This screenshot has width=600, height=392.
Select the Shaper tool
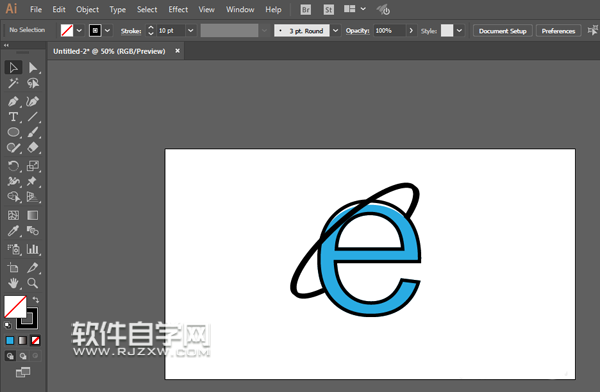click(13, 147)
